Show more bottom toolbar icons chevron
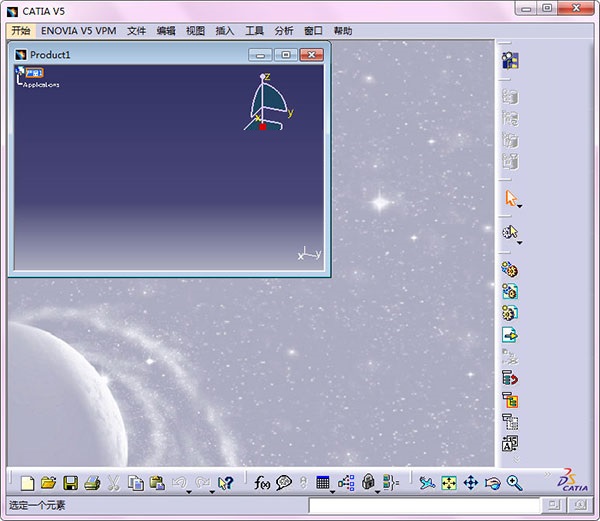600x521 pixels. 548,474
